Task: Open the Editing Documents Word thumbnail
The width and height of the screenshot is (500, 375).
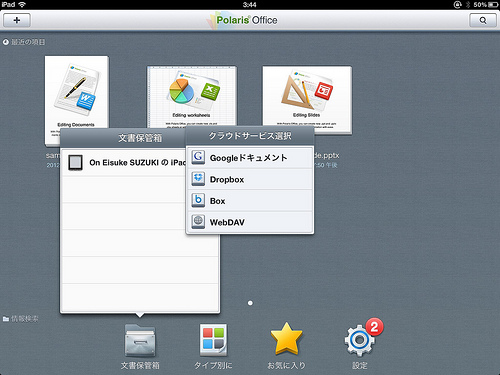Action: (77, 100)
